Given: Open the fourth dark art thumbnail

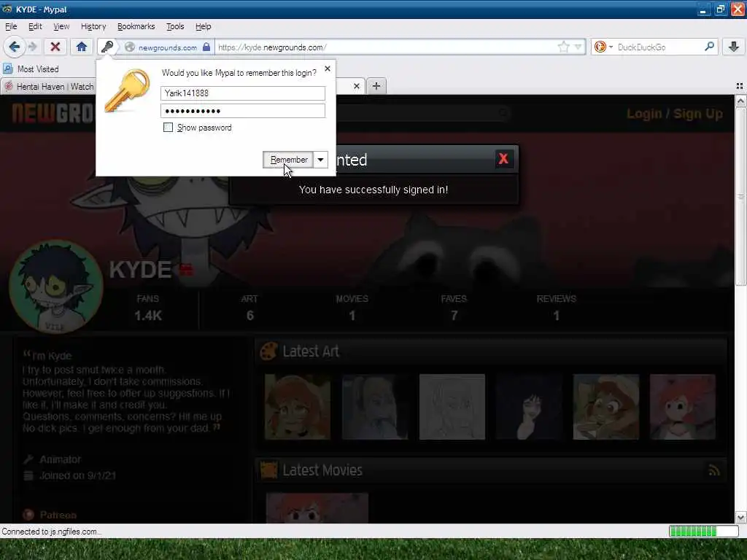Looking at the screenshot, I should (x=529, y=407).
